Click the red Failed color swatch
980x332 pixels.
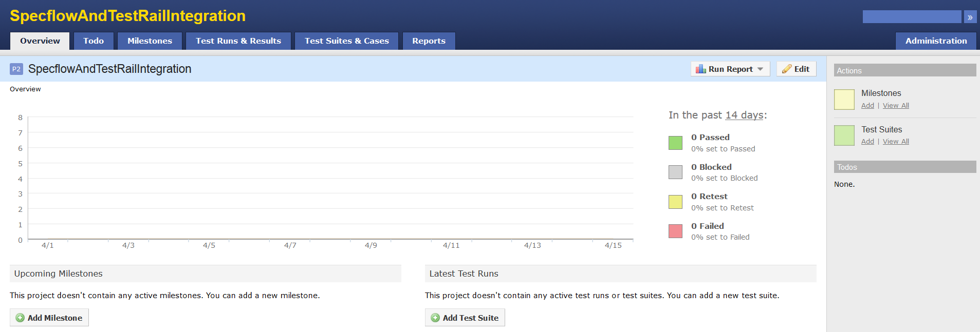click(x=675, y=231)
